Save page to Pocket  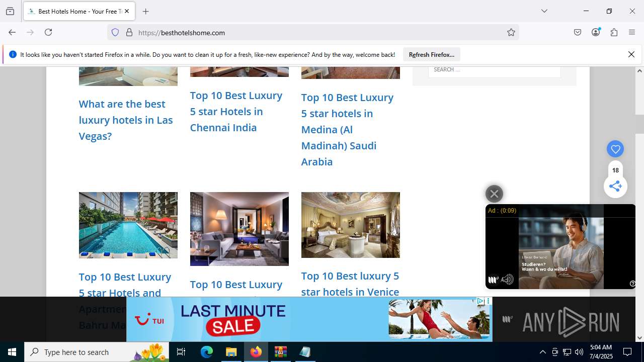(x=578, y=32)
